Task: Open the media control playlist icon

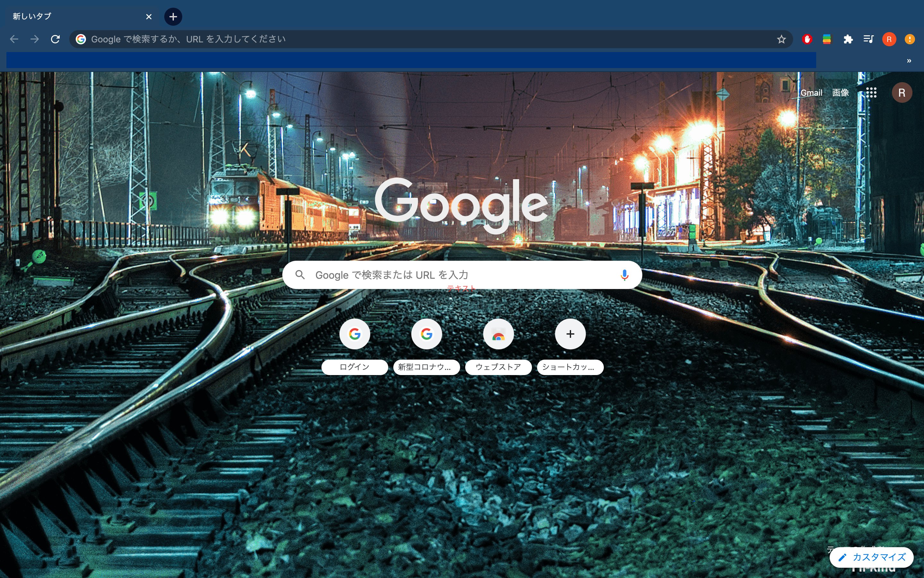Action: 868,39
